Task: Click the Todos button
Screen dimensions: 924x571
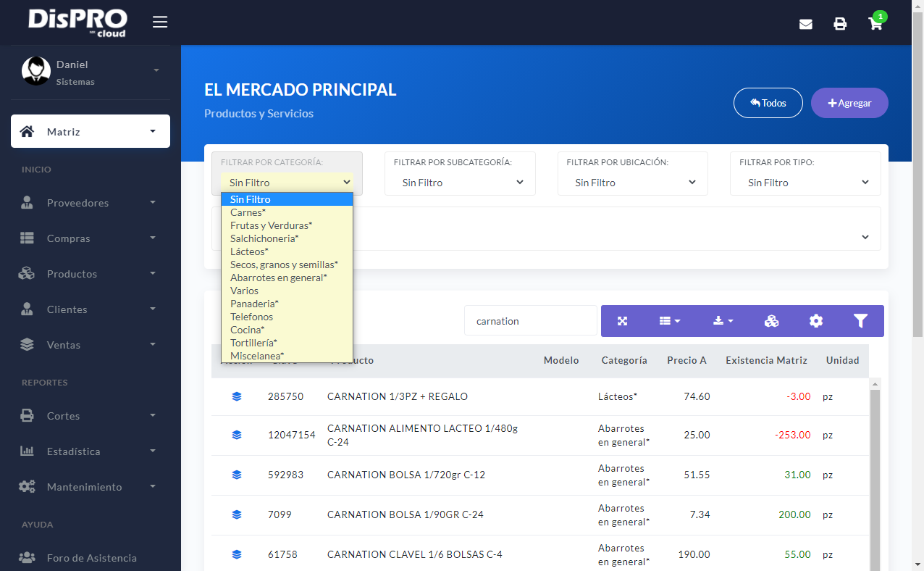Action: [768, 103]
